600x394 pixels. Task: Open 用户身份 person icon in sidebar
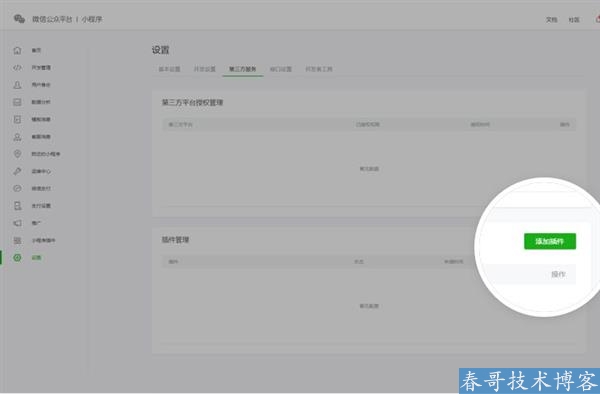click(x=17, y=85)
